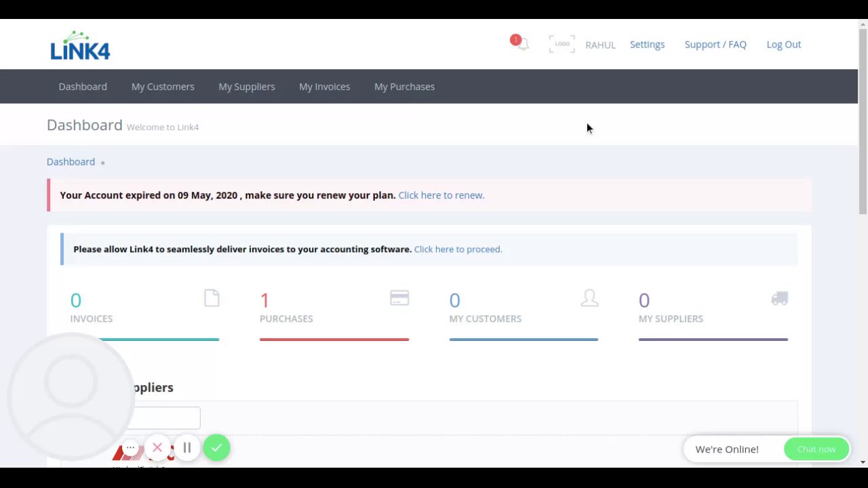868x488 pixels.
Task: Click the webcam avatar bubble
Action: coord(71,396)
